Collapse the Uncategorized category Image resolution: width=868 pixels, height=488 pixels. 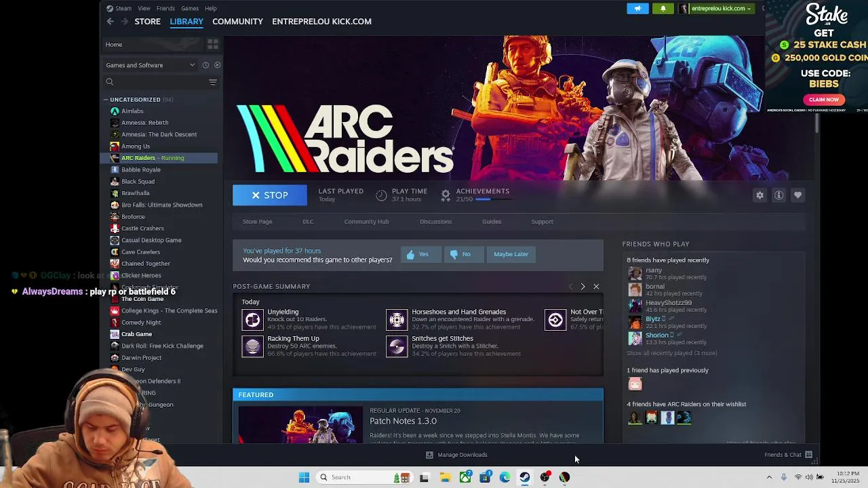pyautogui.click(x=106, y=100)
